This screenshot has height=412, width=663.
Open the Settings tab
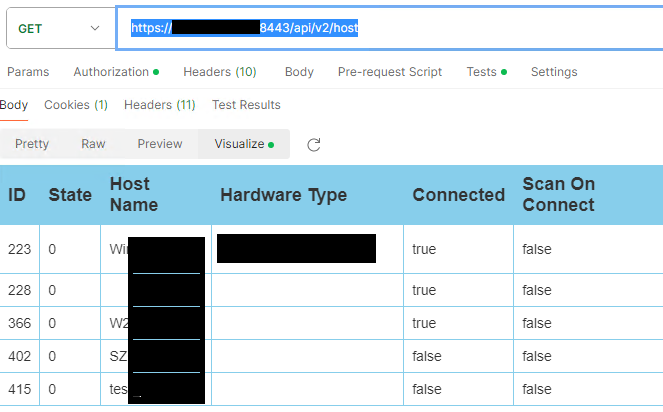click(x=554, y=72)
